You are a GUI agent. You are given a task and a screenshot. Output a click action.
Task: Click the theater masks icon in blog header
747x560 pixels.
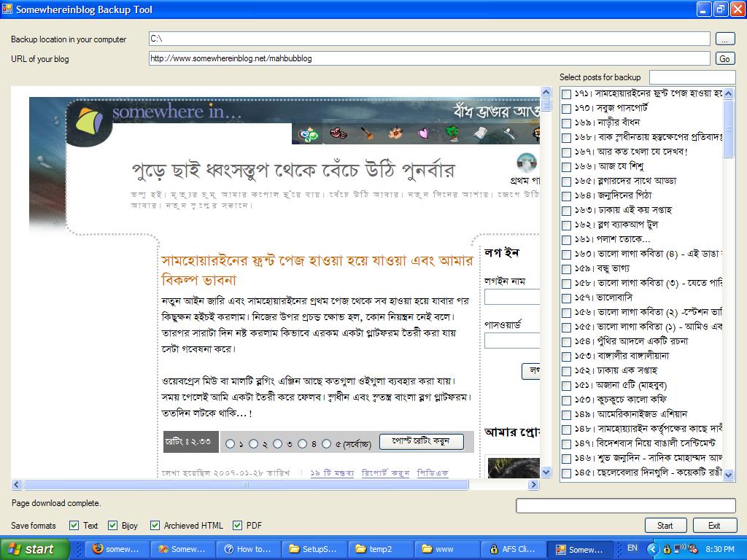pyautogui.click(x=338, y=133)
